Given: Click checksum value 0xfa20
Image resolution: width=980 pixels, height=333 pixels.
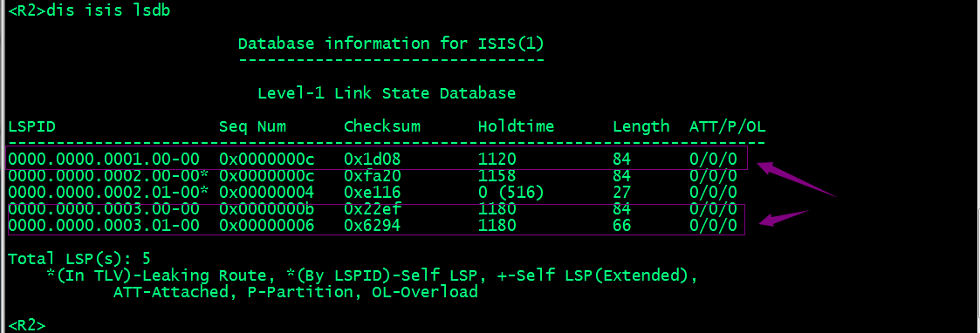Looking at the screenshot, I should [373, 176].
